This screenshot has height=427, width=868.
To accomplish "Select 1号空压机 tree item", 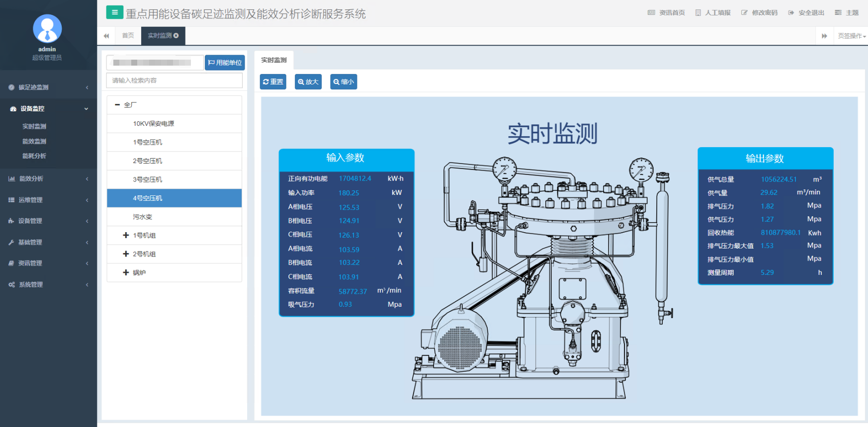I will click(174, 142).
